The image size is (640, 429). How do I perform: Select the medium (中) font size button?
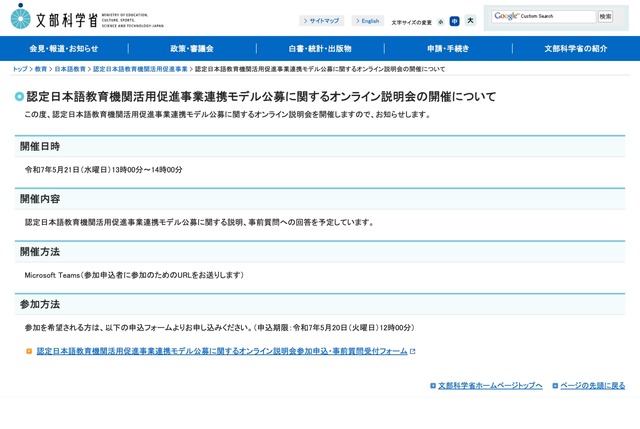455,21
